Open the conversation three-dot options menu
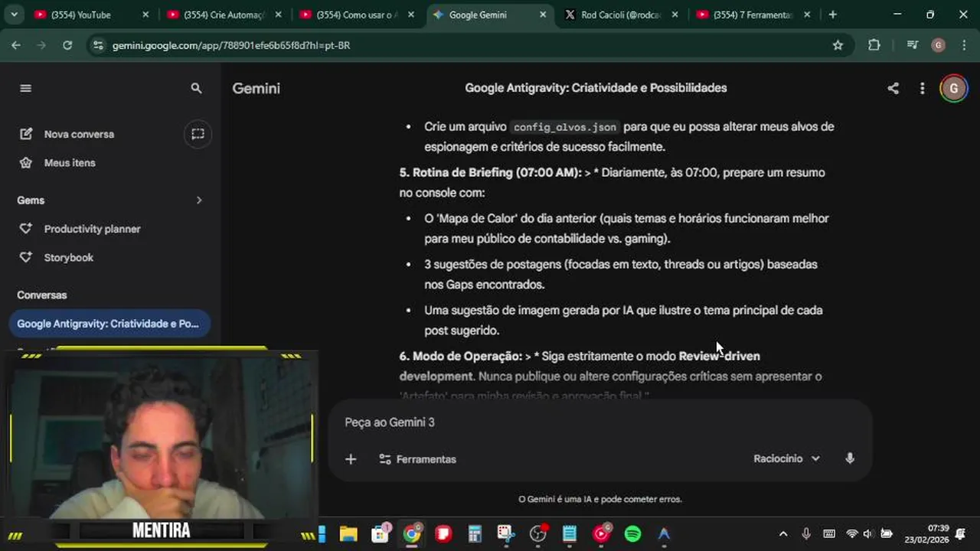The height and width of the screenshot is (551, 980). click(922, 88)
